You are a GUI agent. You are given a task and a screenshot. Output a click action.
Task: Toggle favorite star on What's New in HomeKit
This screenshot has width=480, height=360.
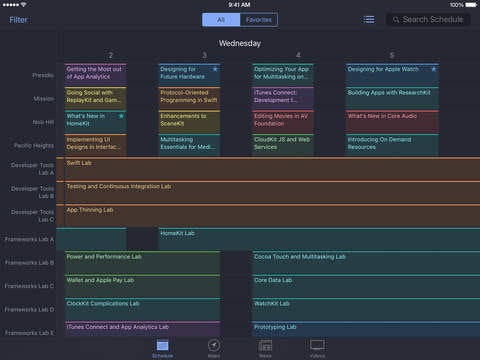click(121, 116)
